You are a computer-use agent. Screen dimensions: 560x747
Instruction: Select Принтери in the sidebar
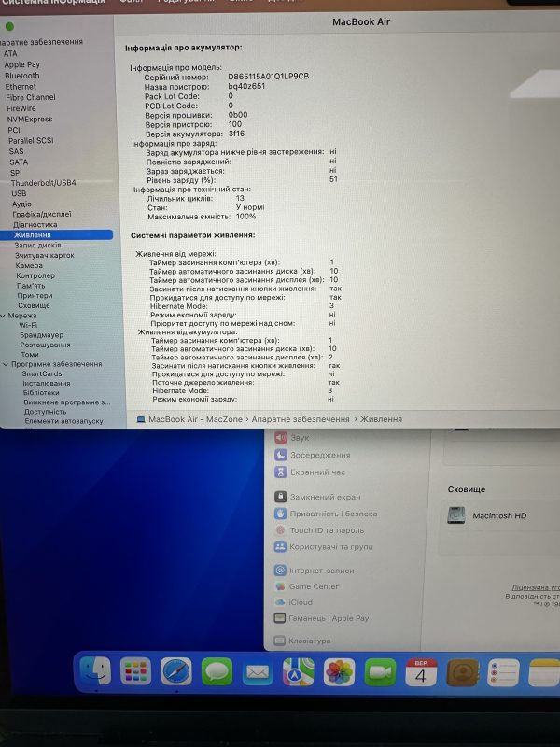[35, 295]
